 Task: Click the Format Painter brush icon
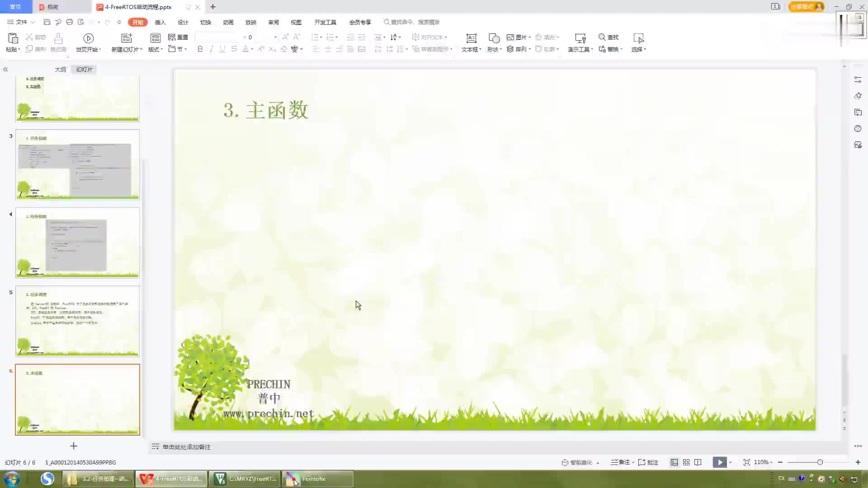point(58,38)
